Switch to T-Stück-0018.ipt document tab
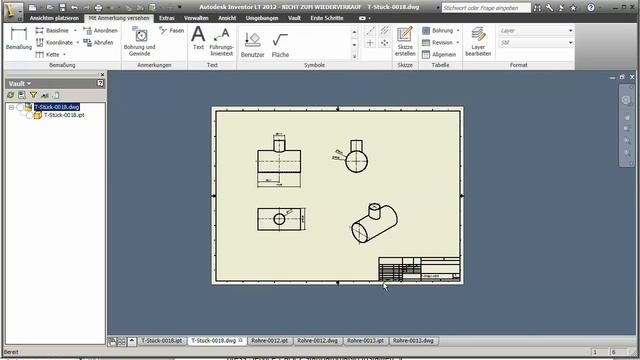 click(x=162, y=341)
